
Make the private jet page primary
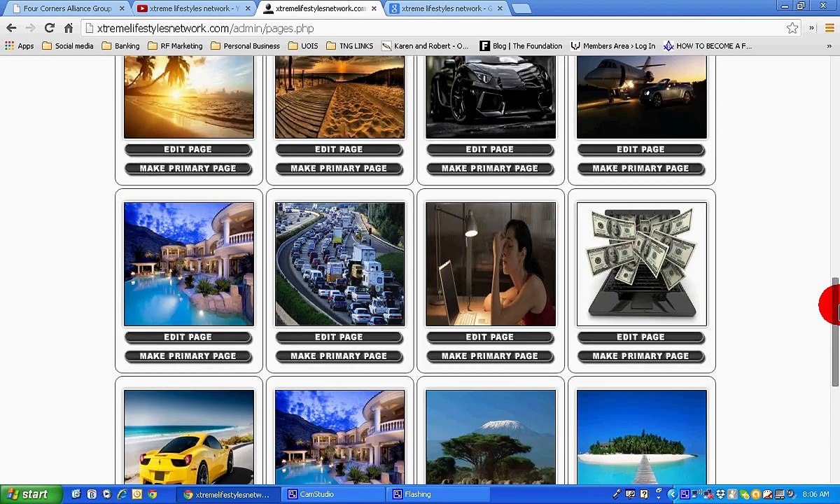[x=641, y=169]
